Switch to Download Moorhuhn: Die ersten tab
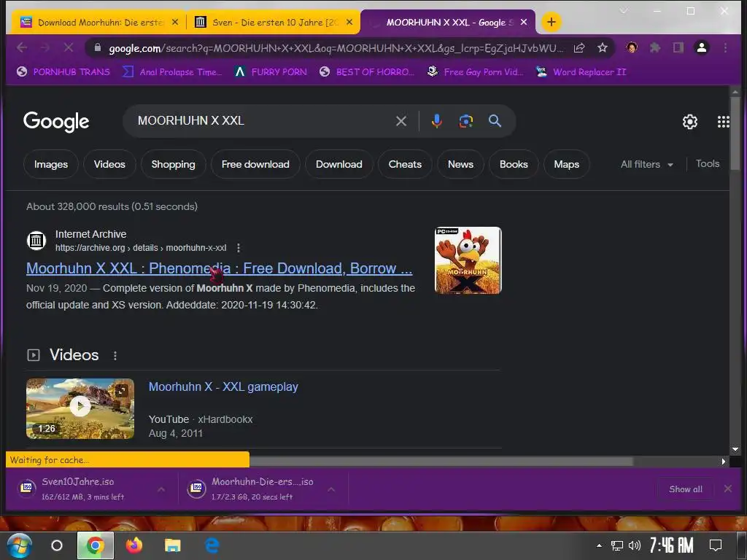The width and height of the screenshot is (747, 560). pos(97,22)
